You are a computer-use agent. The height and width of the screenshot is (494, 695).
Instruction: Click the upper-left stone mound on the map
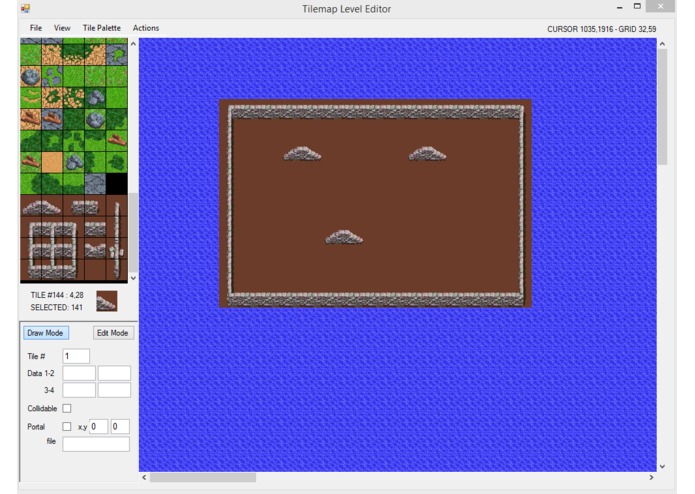(x=302, y=154)
